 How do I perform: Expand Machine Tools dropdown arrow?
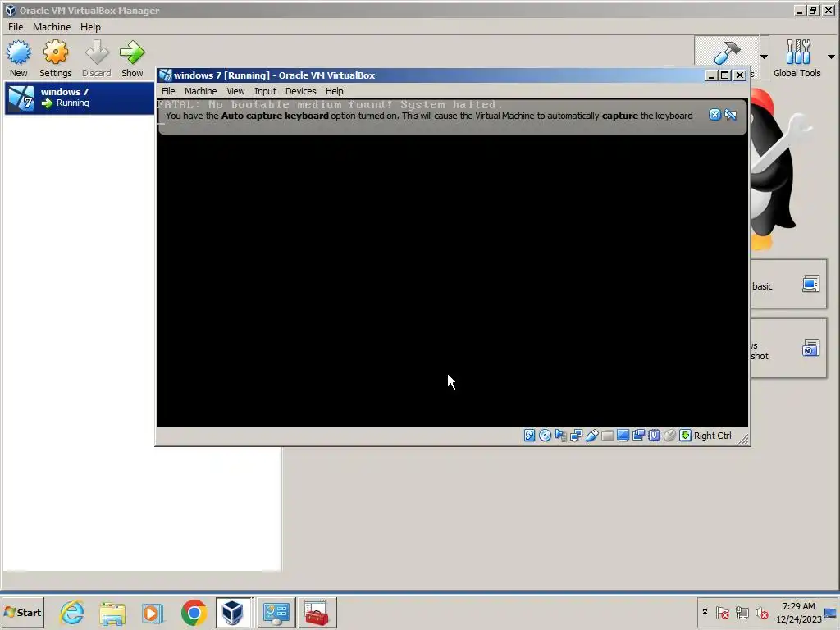click(x=764, y=57)
